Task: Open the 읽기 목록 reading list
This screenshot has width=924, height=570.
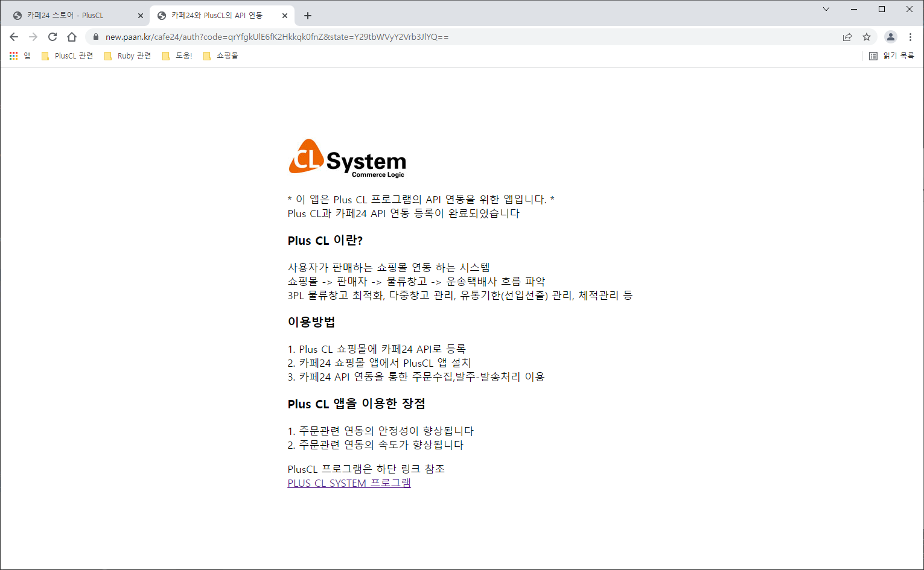Action: point(891,55)
